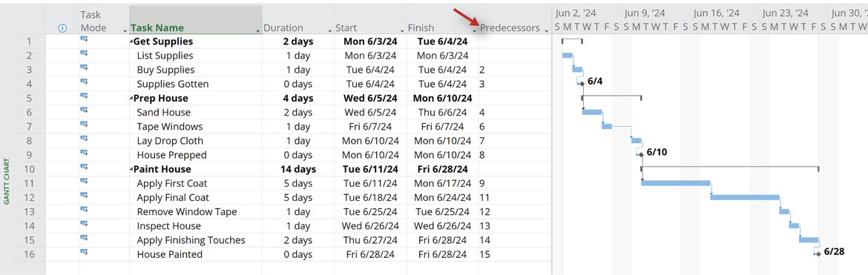868x275 pixels.
Task: Open the Task Name column filter dropdown
Action: click(258, 31)
